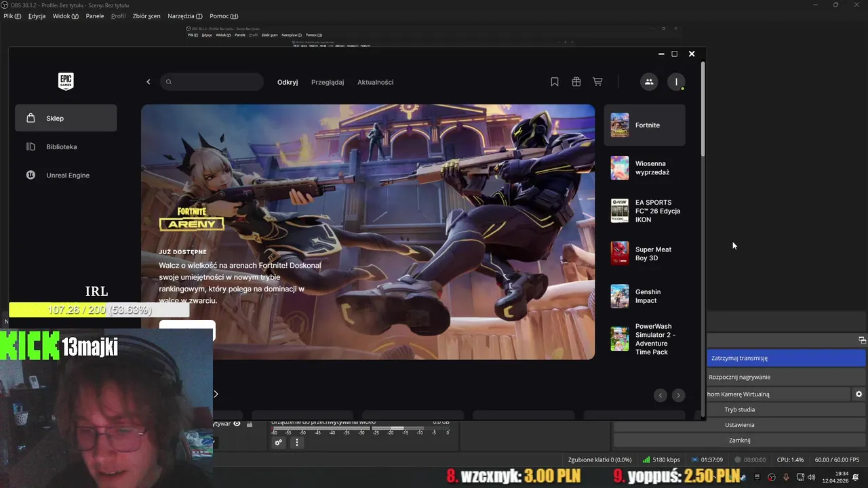The width and height of the screenshot is (868, 488).
Task: Toggle source visibility eye icon in OBS
Action: pos(237,424)
